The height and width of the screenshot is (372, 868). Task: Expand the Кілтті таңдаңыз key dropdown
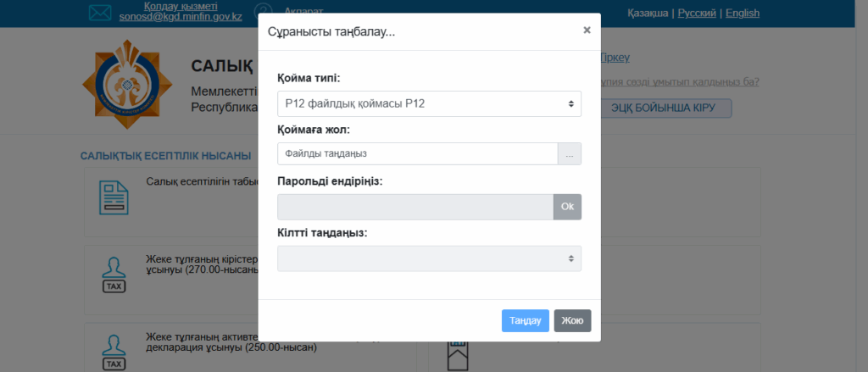click(429, 258)
